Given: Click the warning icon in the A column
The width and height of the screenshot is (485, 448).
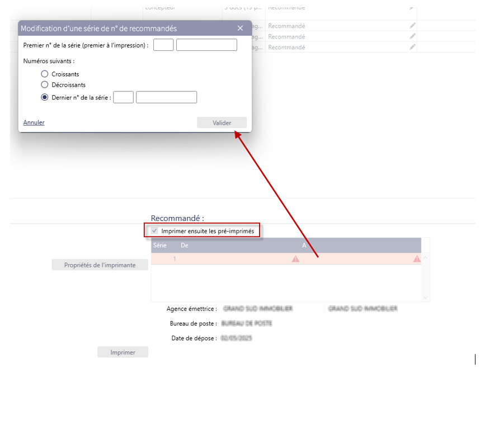Looking at the screenshot, I should coord(417,259).
